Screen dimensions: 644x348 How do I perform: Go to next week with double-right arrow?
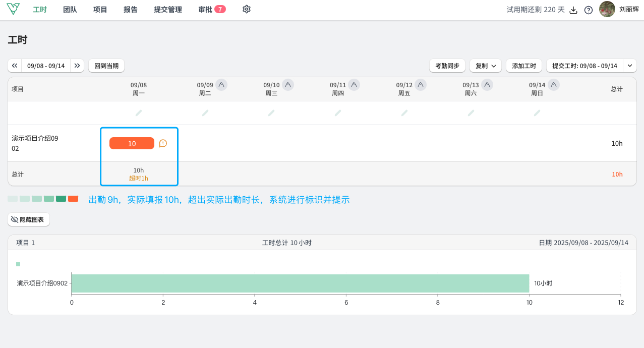(77, 66)
